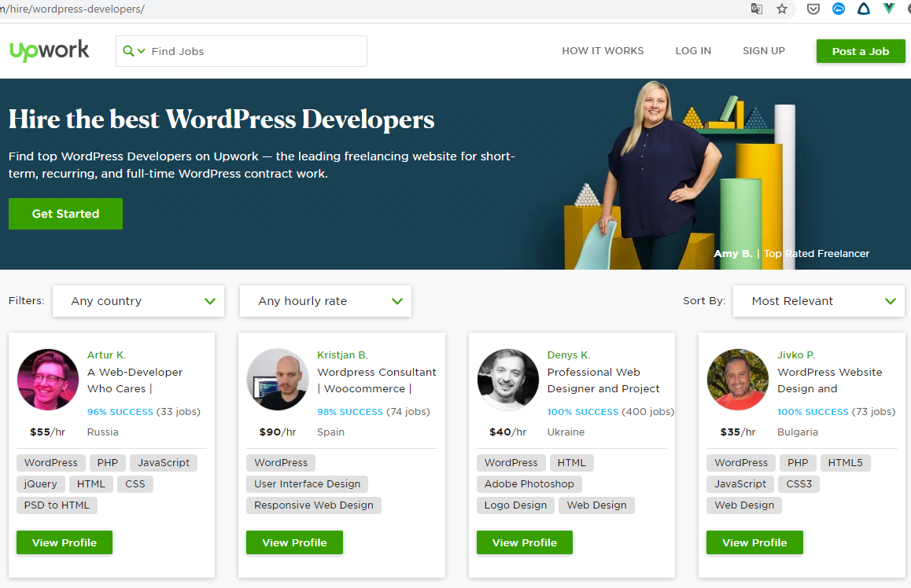Select the Adobe Photoshop skill tag
Image resolution: width=911 pixels, height=588 pixels.
(x=529, y=484)
